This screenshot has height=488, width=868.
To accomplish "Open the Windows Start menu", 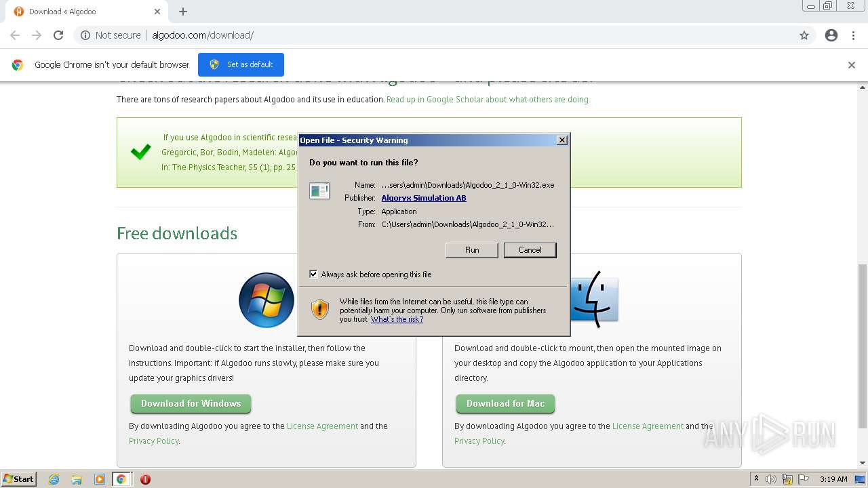I will point(19,479).
